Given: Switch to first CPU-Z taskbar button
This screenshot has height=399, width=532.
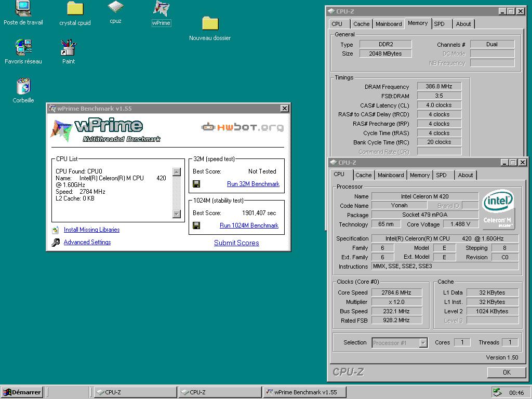Looking at the screenshot, I should pyautogui.click(x=135, y=392).
